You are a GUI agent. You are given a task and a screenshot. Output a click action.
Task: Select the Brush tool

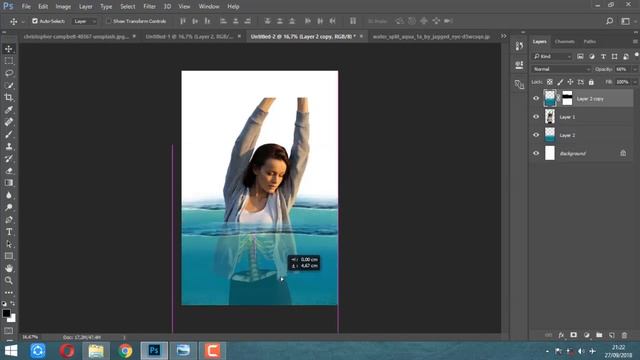(x=9, y=134)
